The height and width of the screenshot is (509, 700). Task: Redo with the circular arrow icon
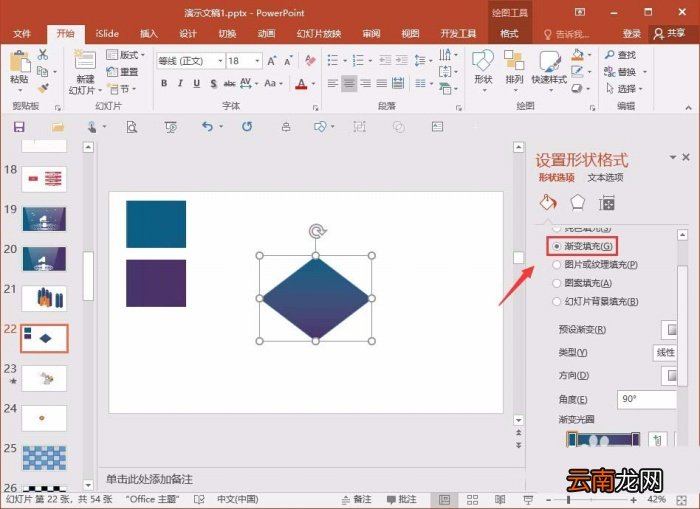pyautogui.click(x=247, y=127)
